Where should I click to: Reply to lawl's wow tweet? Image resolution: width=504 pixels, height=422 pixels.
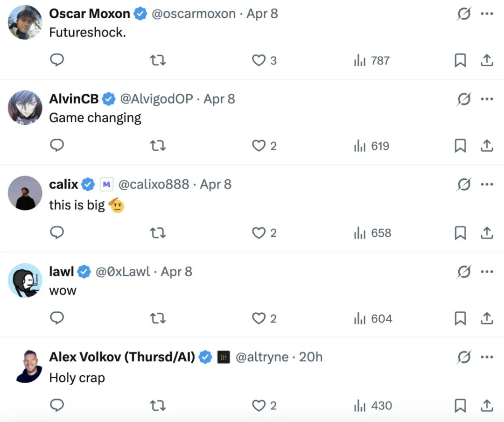point(57,318)
